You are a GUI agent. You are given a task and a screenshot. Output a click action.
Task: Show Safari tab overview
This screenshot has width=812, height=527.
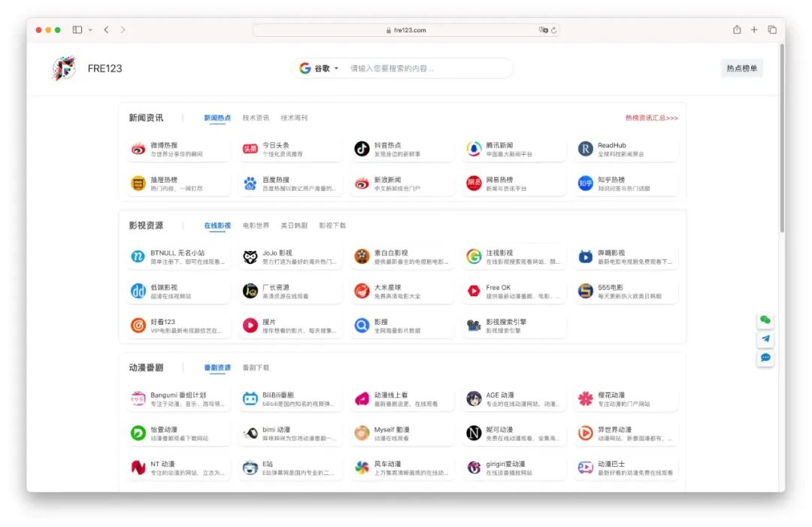(772, 29)
